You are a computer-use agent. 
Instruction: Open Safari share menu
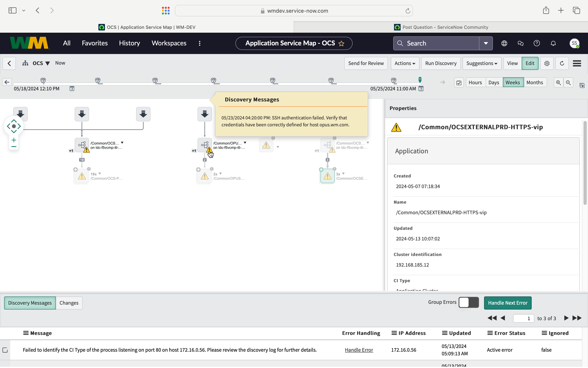tap(546, 10)
